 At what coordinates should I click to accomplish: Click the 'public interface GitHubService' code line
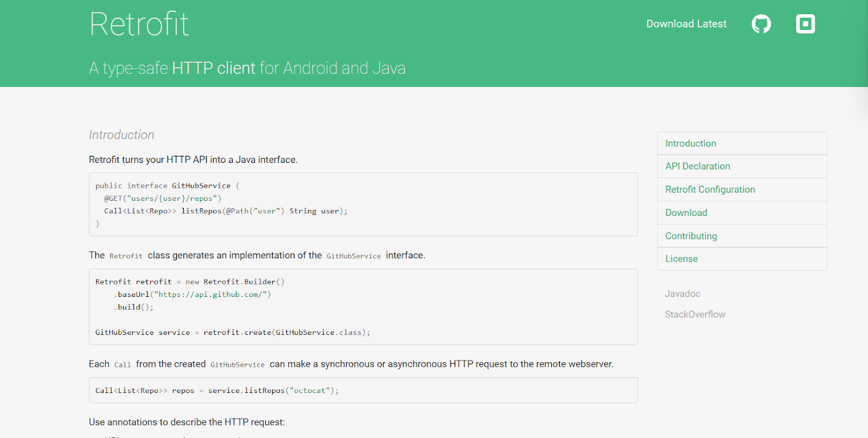(x=167, y=186)
